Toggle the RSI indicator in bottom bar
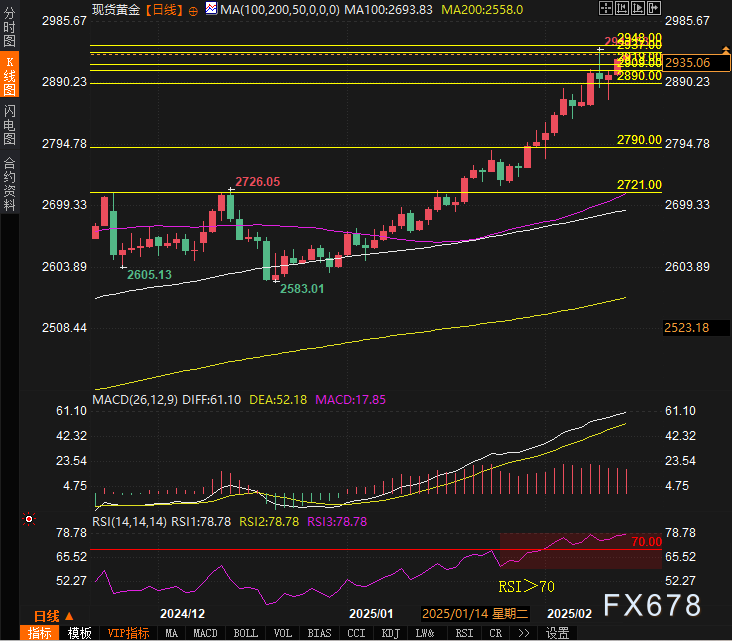 point(464,633)
